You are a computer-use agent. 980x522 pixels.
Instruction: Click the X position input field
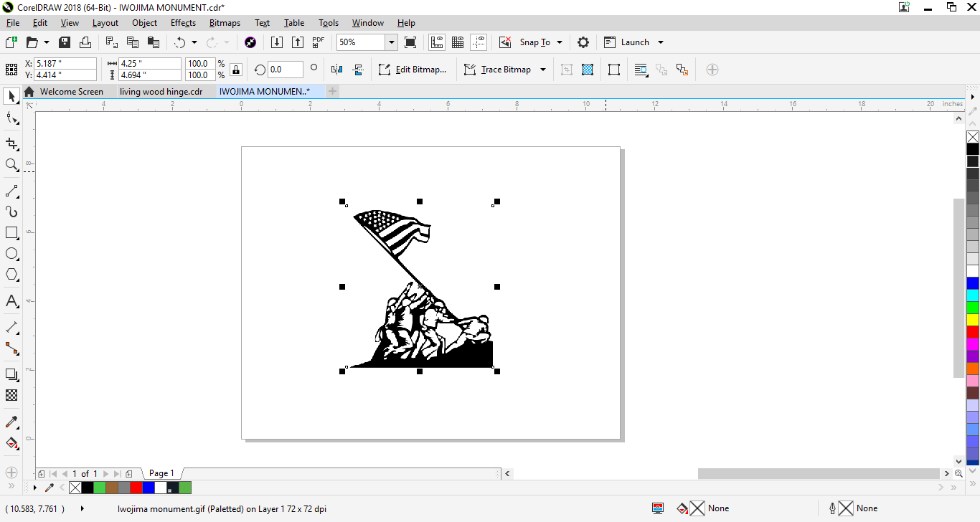65,64
